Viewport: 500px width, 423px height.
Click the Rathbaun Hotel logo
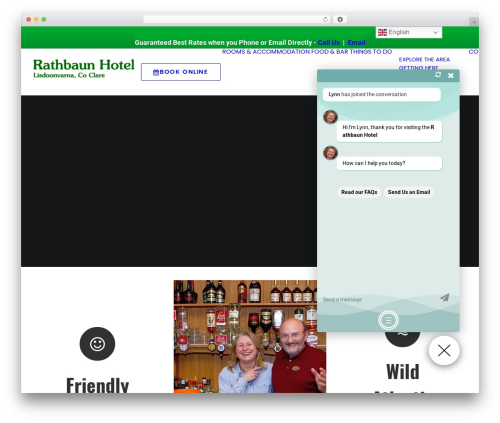point(84,68)
